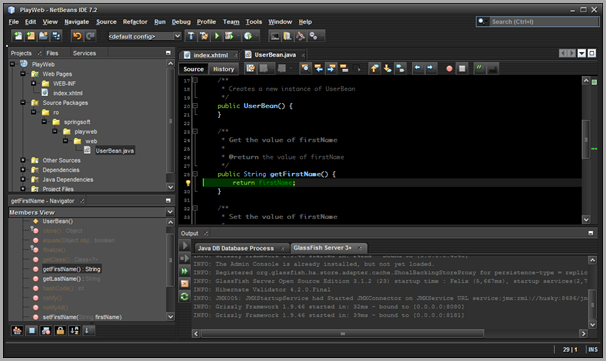Open the Debug menu

181,22
